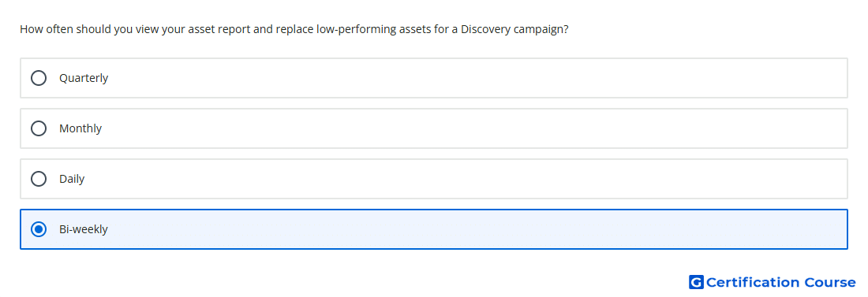Choose the Monthly radio button
This screenshot has height=297, width=868.
38,128
